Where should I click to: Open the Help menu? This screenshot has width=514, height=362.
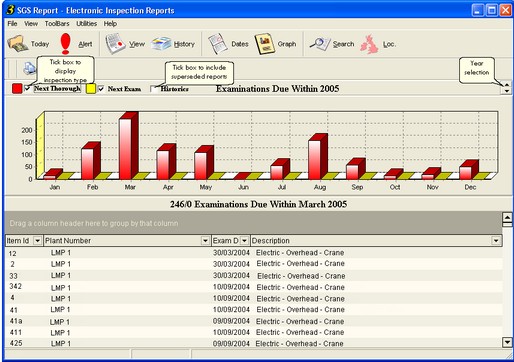tap(110, 24)
